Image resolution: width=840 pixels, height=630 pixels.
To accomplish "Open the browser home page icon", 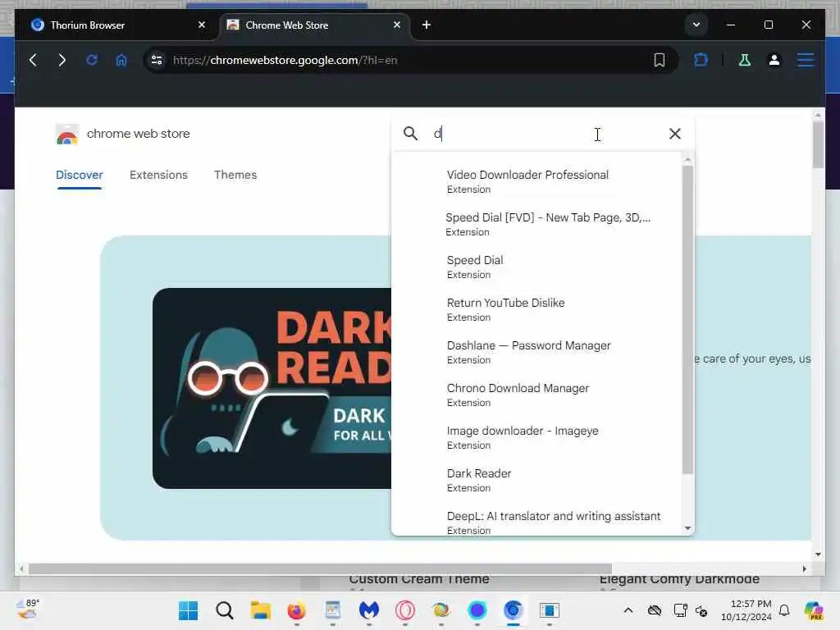I will pos(121,60).
